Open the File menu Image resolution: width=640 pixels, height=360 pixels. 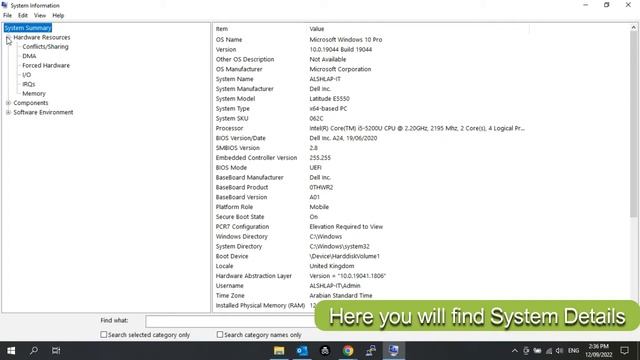pyautogui.click(x=7, y=16)
